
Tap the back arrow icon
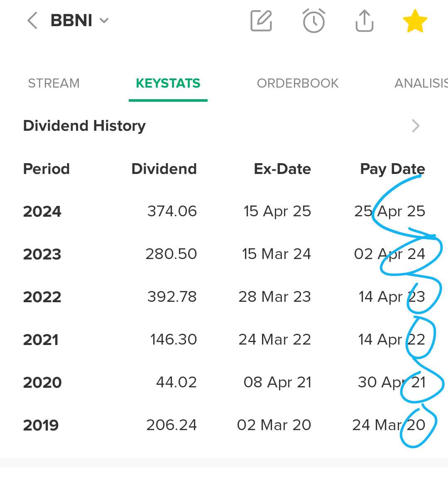(32, 20)
